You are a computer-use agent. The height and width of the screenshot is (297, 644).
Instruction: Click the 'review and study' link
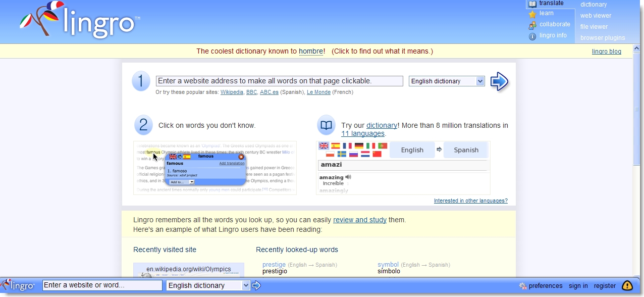click(x=360, y=220)
